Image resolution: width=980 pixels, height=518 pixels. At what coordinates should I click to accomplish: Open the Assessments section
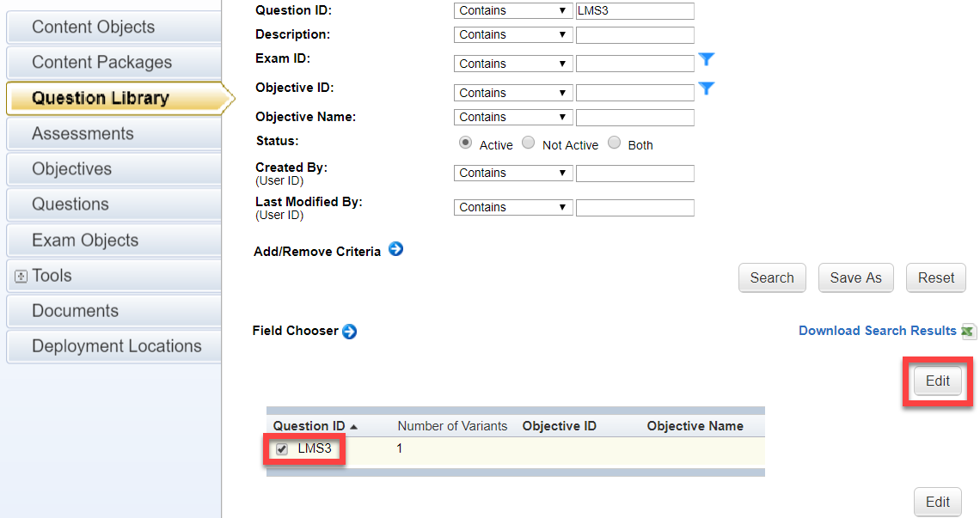(x=113, y=134)
